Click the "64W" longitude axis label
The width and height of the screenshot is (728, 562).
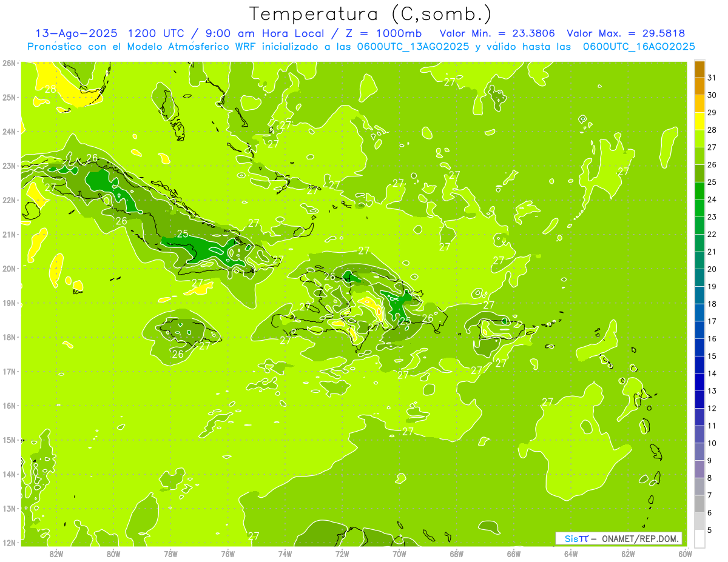571,554
